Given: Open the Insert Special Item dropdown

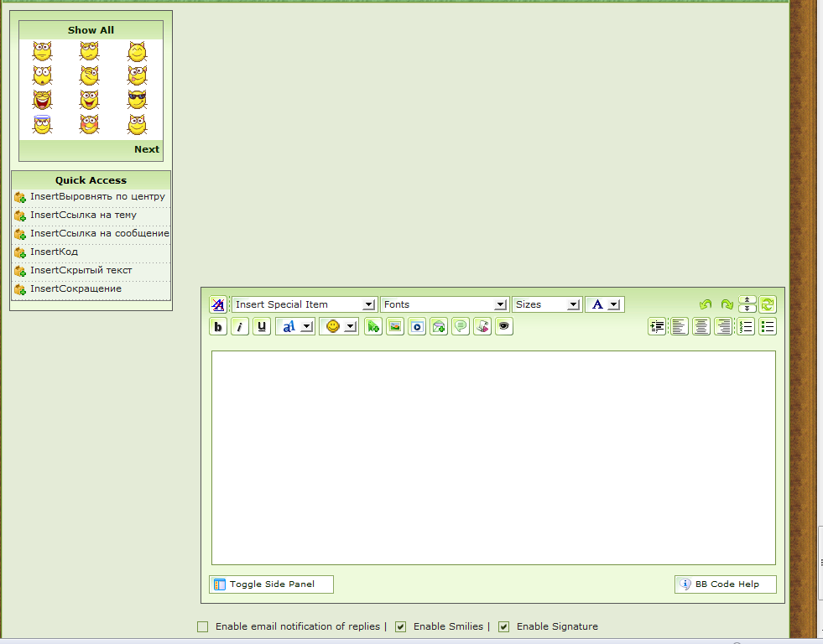Looking at the screenshot, I should click(x=304, y=304).
